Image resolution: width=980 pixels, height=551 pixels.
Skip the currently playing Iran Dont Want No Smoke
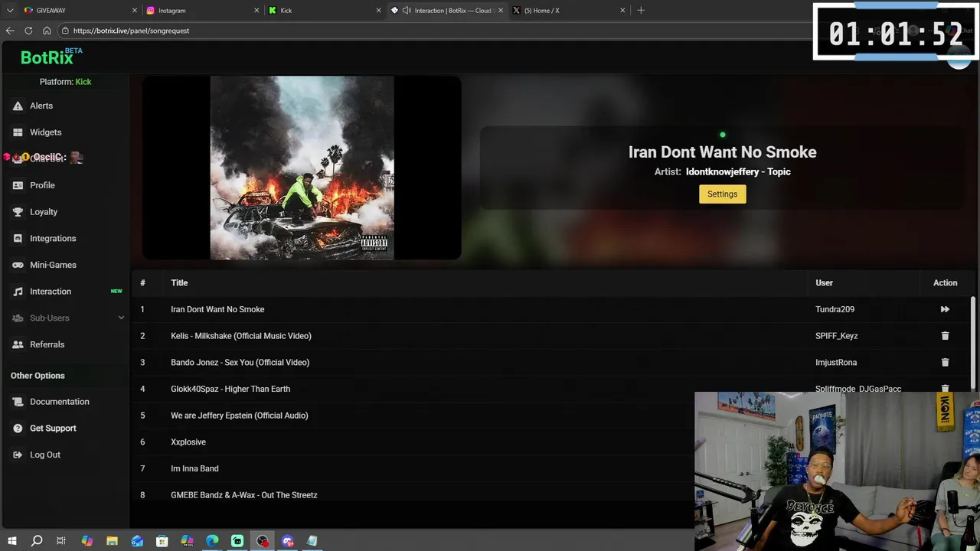coord(945,309)
